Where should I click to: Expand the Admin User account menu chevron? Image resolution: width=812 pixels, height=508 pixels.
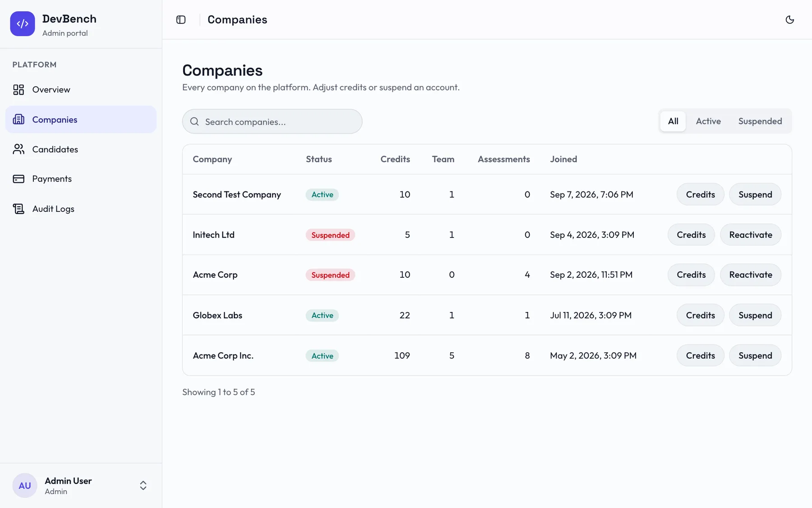pyautogui.click(x=143, y=485)
